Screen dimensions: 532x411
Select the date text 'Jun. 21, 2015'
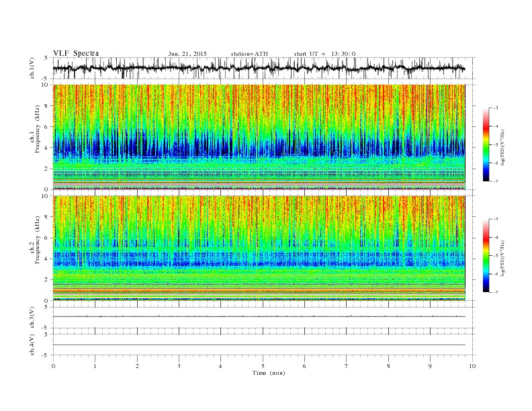coord(187,54)
